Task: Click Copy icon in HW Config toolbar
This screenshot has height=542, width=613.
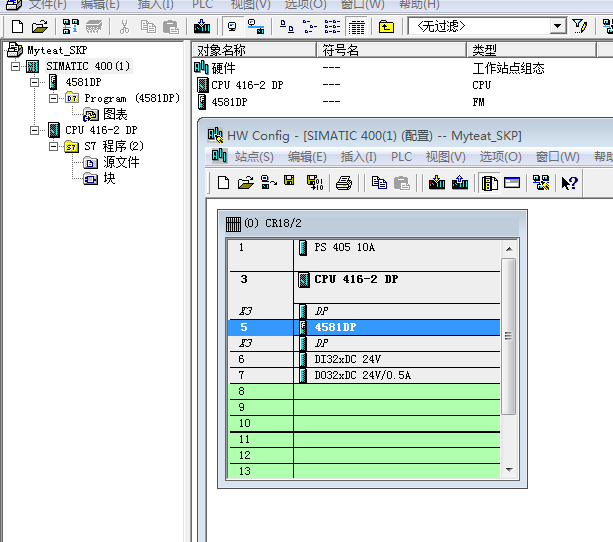Action: tap(379, 183)
